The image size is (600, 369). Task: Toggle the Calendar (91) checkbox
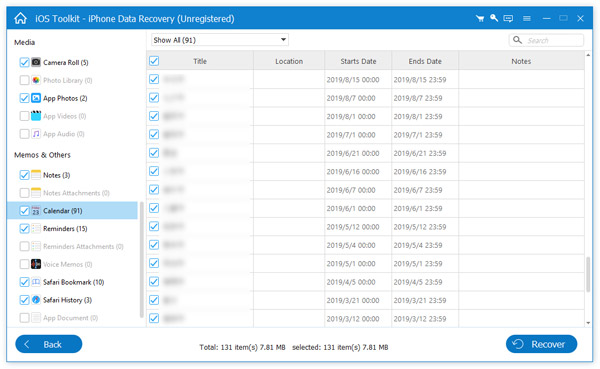(24, 211)
